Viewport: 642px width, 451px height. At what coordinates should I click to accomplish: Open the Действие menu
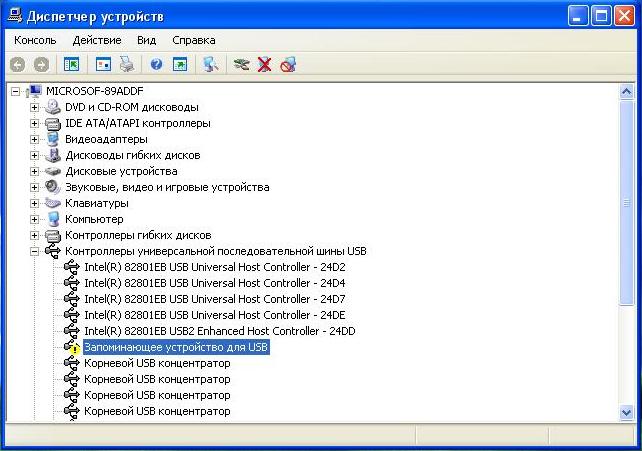[x=97, y=40]
